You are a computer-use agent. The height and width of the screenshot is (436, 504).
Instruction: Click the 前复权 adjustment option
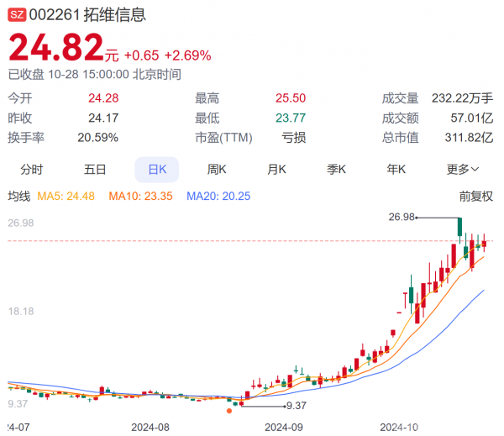click(x=475, y=196)
